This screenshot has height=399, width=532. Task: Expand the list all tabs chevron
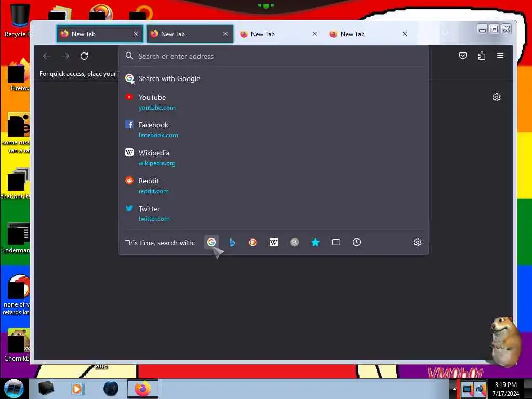[445, 33]
